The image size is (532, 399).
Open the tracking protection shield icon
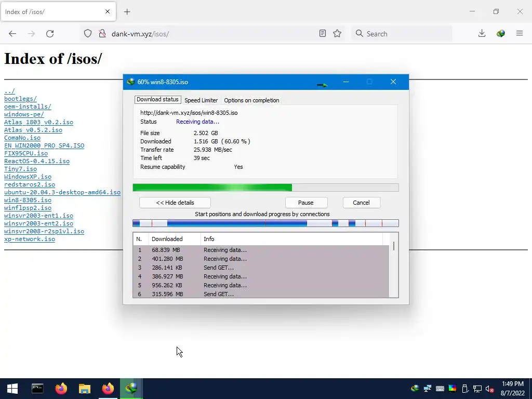[x=88, y=34]
